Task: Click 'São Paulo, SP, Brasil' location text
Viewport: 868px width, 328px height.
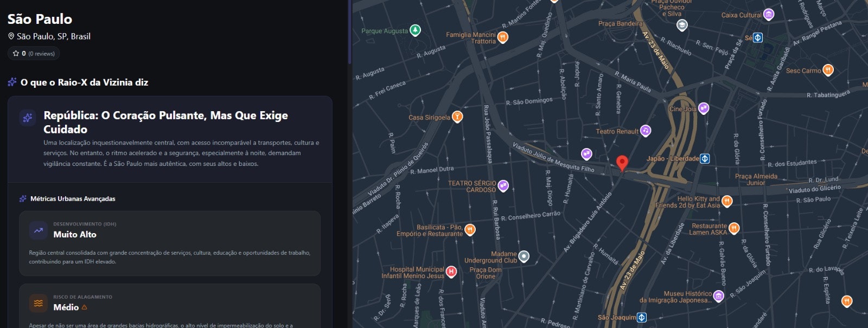Action: [x=54, y=36]
